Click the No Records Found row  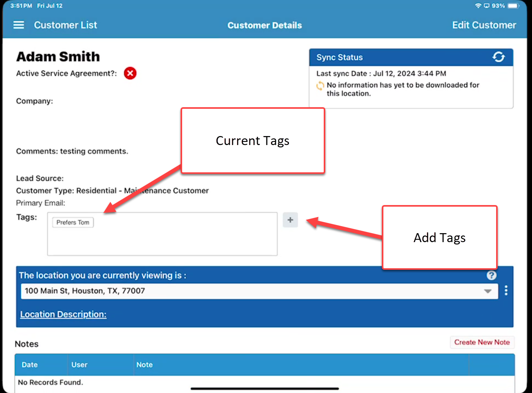265,382
